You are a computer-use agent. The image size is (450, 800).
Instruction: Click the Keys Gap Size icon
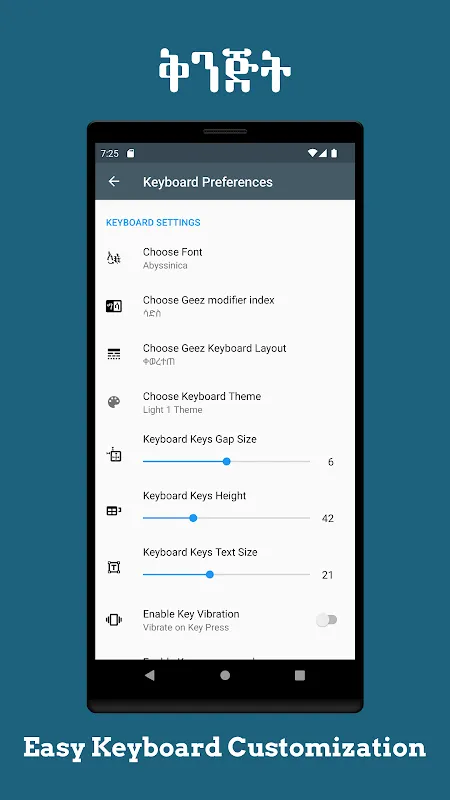114,454
